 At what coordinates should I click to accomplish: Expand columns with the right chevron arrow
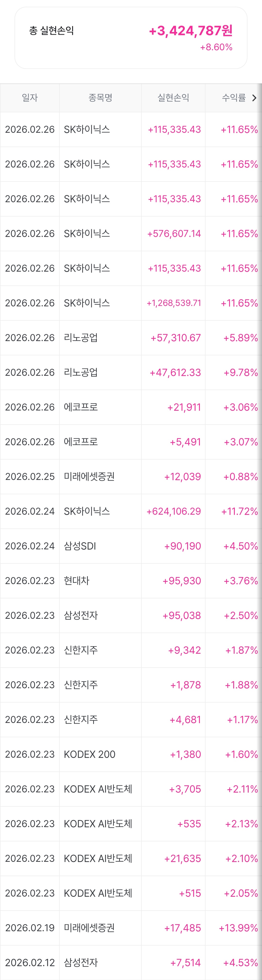(x=254, y=98)
